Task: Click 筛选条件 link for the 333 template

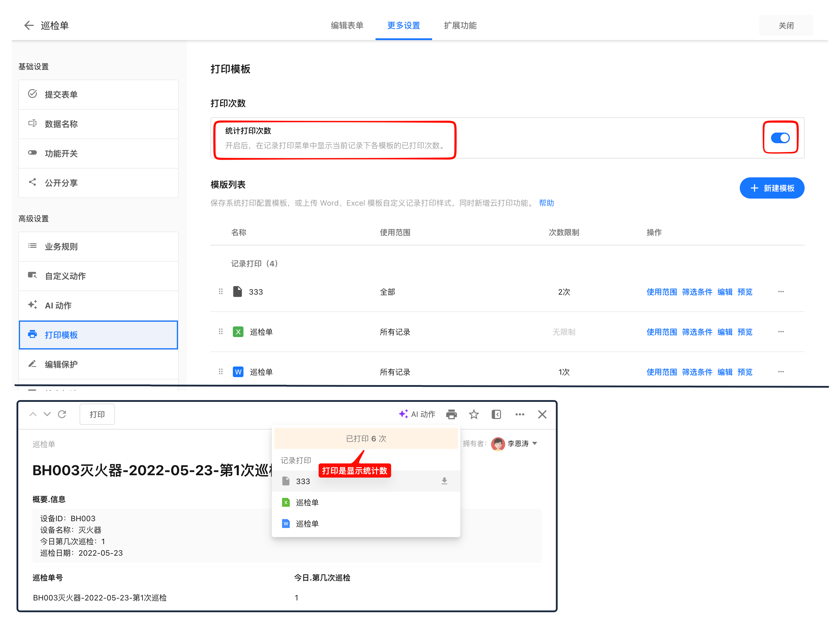Action: pyautogui.click(x=697, y=292)
